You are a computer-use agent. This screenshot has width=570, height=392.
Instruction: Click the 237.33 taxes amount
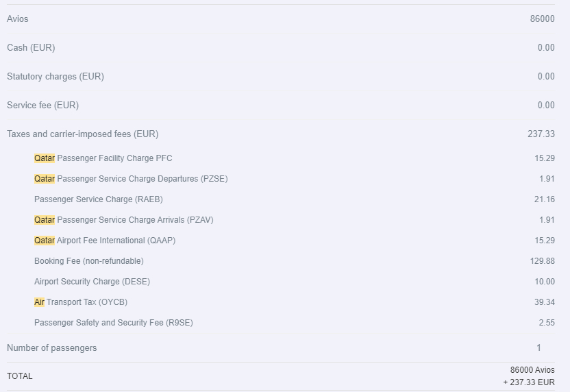point(541,134)
